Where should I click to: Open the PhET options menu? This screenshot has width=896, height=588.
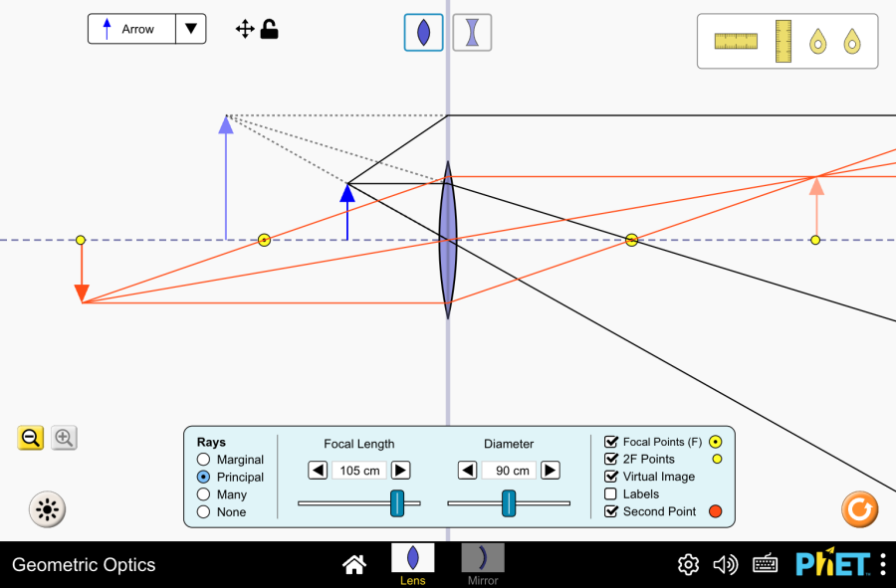point(882,564)
